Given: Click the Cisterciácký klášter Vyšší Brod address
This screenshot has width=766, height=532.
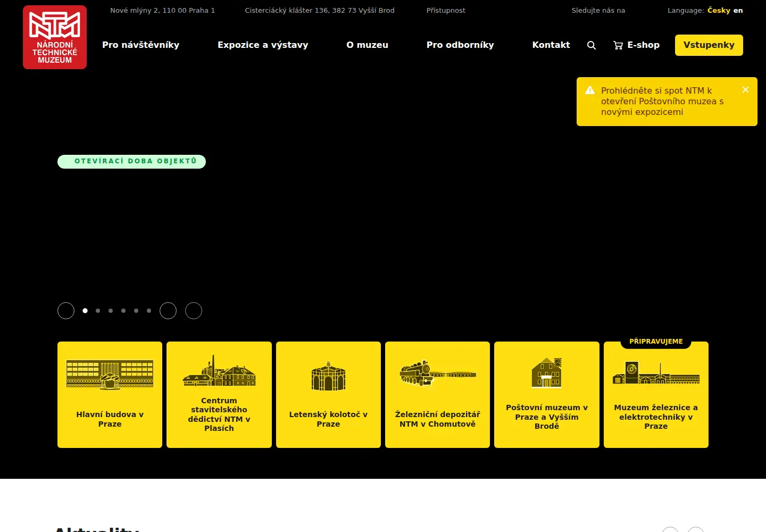Looking at the screenshot, I should coord(320,11).
